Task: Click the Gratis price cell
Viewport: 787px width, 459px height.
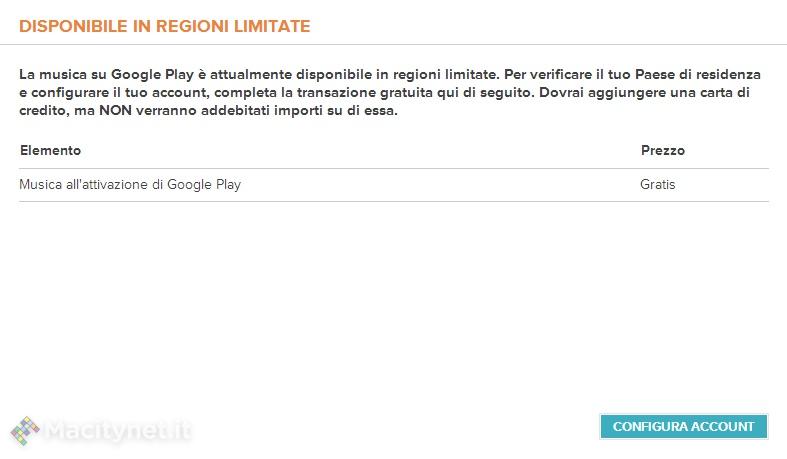Action: 658,185
